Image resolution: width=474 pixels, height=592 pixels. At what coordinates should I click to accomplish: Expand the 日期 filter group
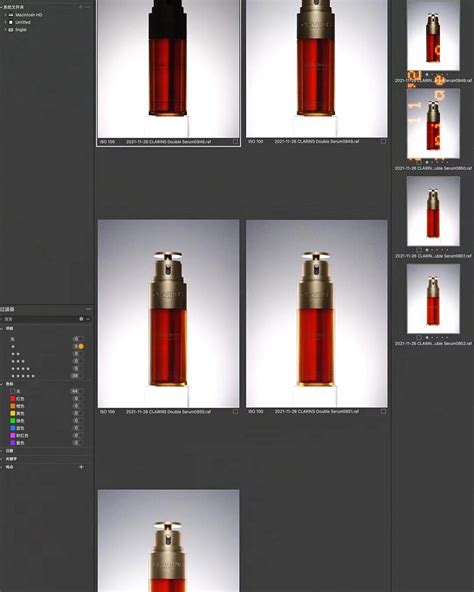(2, 451)
